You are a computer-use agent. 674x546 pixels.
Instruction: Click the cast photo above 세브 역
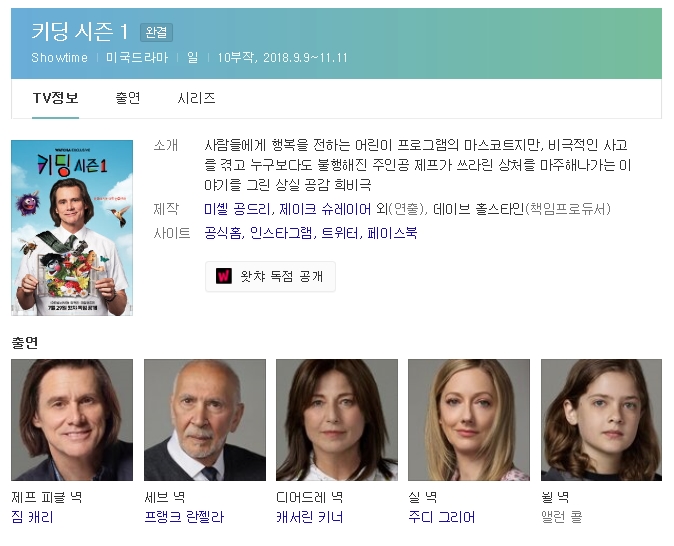coord(205,420)
